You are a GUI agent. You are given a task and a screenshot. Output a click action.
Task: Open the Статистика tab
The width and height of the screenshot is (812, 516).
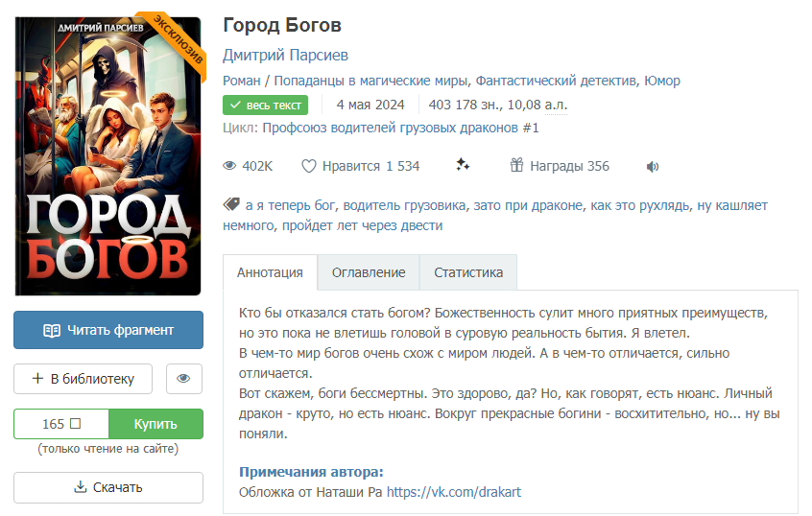click(x=468, y=272)
